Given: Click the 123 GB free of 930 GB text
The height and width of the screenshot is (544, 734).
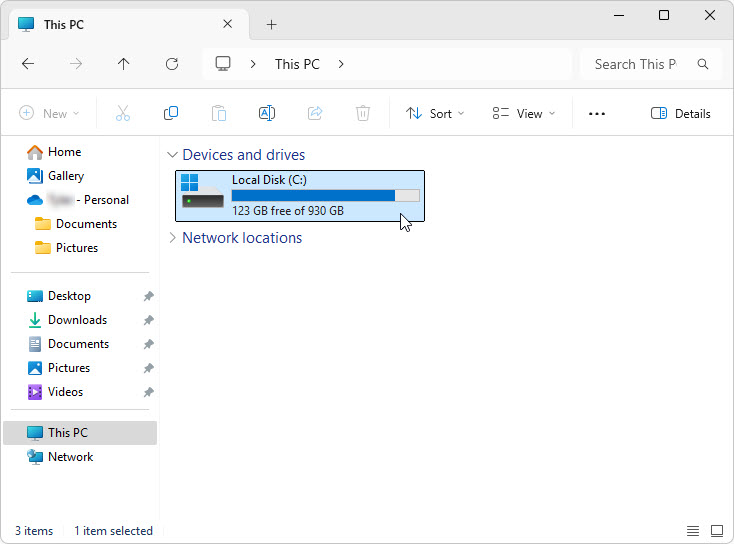Looking at the screenshot, I should point(288,211).
